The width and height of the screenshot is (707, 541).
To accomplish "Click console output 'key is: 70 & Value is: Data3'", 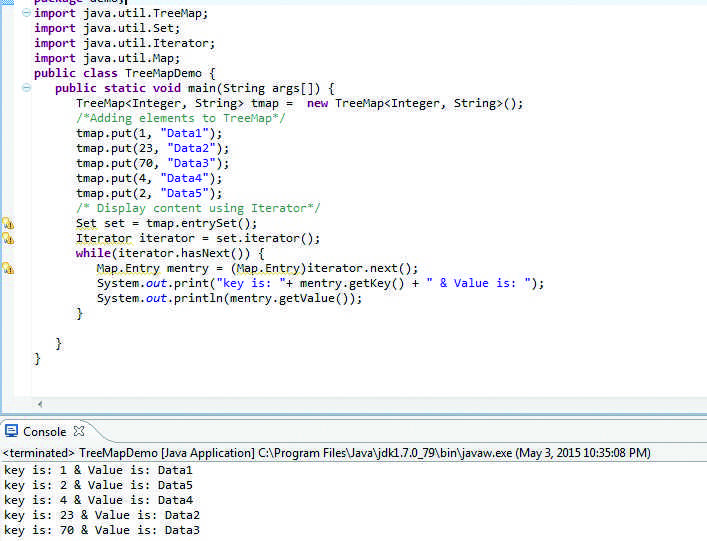I will click(x=102, y=530).
